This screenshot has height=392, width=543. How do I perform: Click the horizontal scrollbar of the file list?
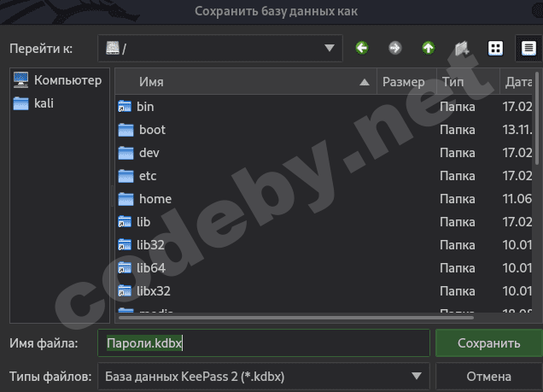296,318
